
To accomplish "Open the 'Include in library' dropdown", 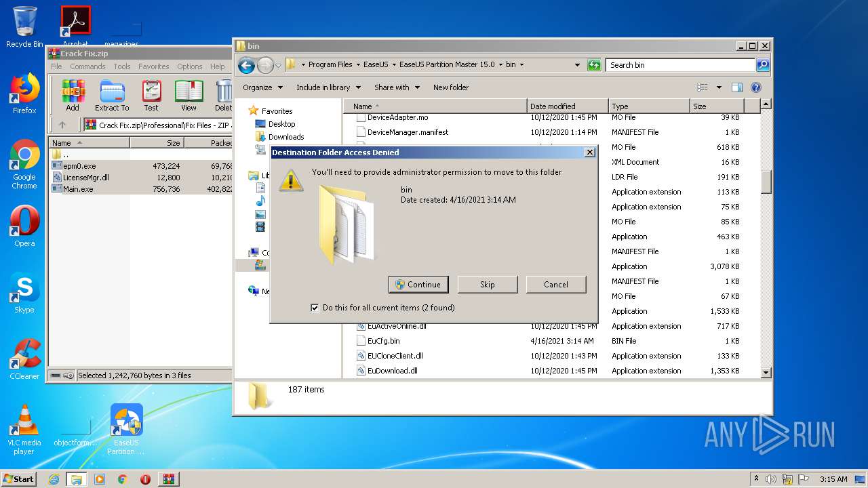I will (x=328, y=87).
